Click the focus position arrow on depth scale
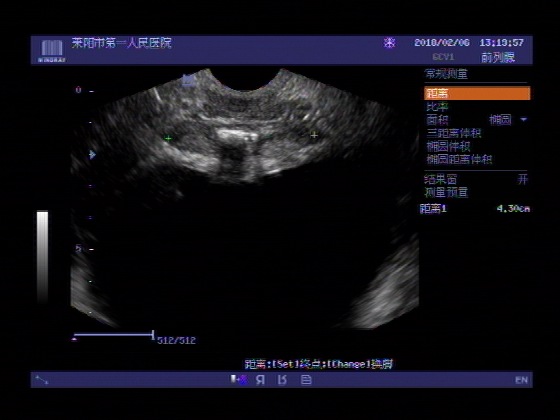The height and width of the screenshot is (420, 560). [92, 154]
